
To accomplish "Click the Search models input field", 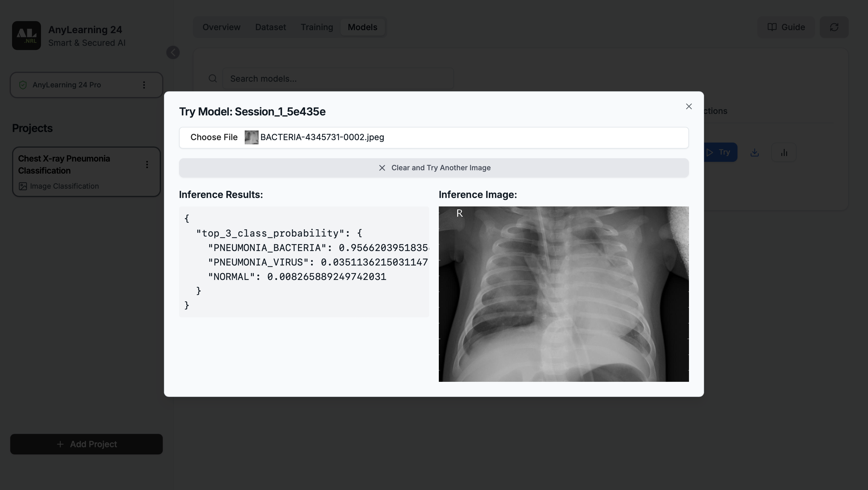I will (x=338, y=79).
